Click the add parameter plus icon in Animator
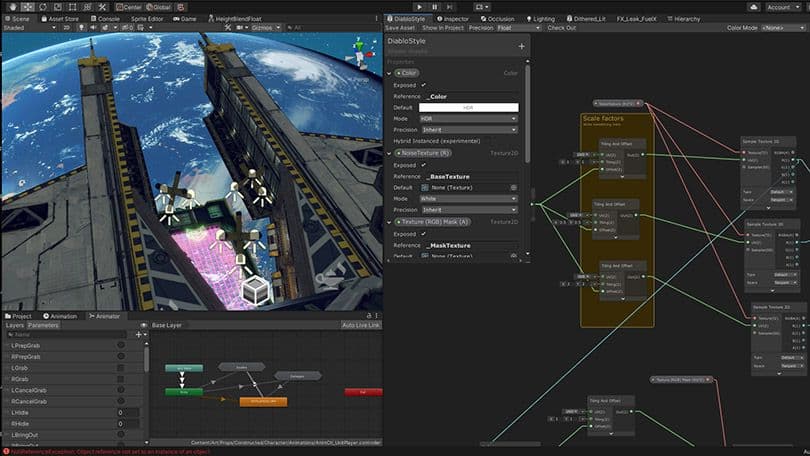 click(x=138, y=335)
